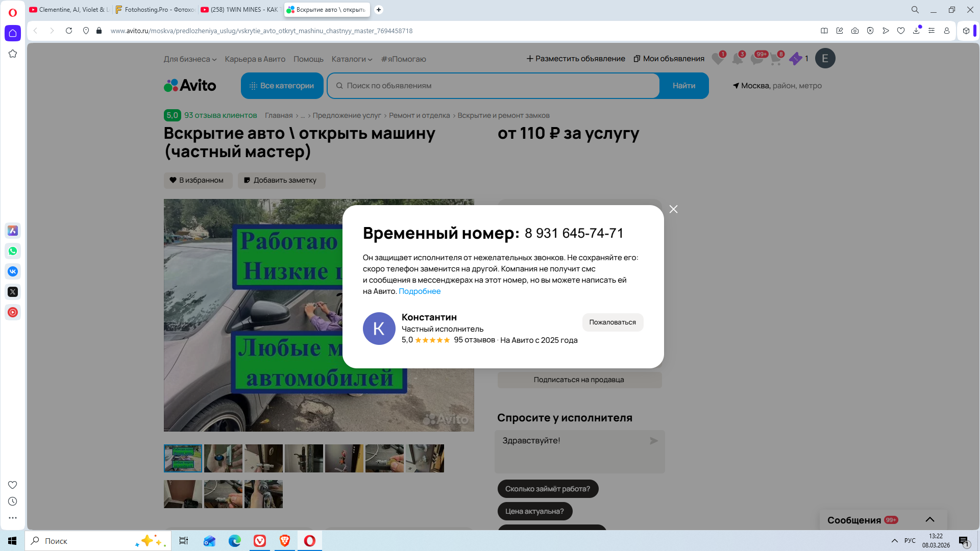Open WhatsApp in Opera sidebar
This screenshot has width=980, height=551.
click(x=13, y=251)
